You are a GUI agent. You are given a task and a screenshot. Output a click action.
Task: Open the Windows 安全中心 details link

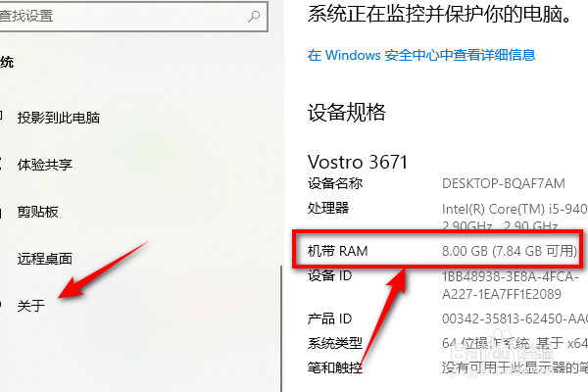coord(421,55)
